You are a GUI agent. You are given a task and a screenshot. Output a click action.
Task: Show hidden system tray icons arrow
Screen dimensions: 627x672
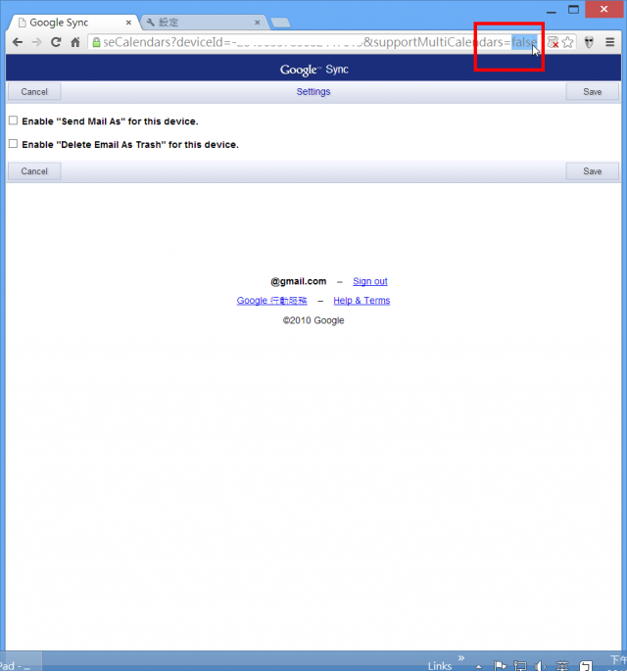pyautogui.click(x=479, y=666)
